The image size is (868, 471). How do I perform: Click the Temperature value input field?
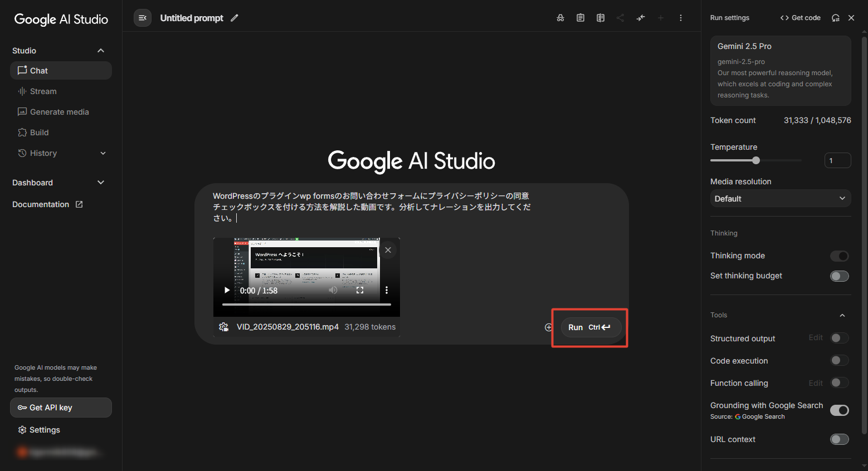pos(837,160)
